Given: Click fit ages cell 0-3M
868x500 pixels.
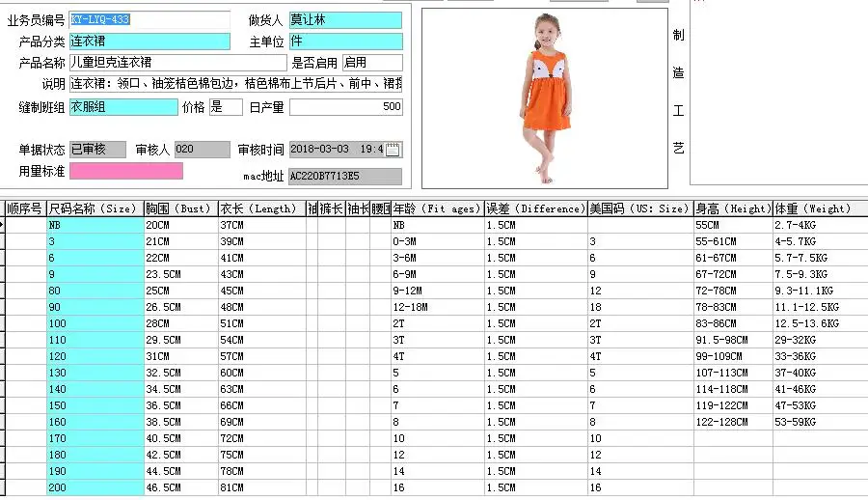Looking at the screenshot, I should pos(437,241).
